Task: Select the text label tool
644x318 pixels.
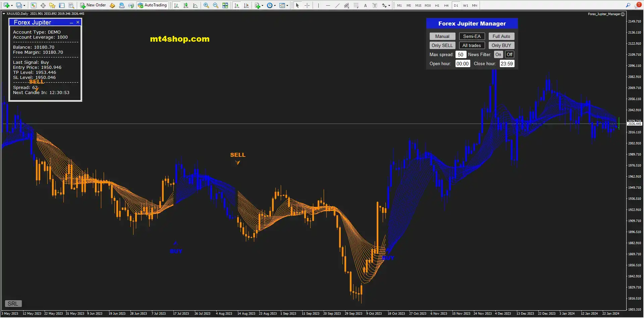Action: [x=375, y=5]
